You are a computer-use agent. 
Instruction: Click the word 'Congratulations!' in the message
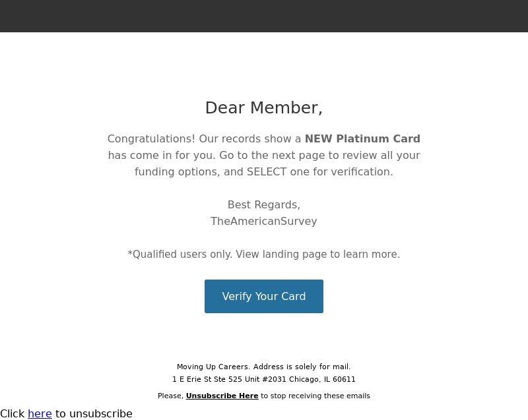[x=151, y=139]
